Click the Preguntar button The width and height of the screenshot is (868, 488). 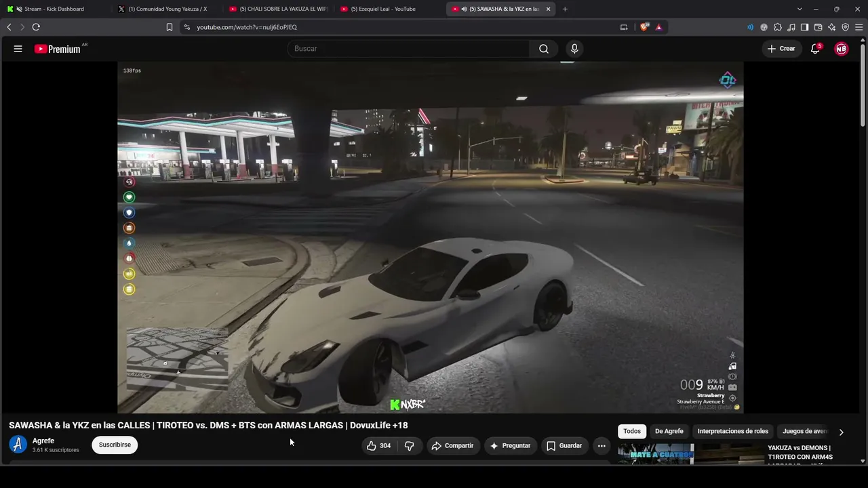[510, 446]
